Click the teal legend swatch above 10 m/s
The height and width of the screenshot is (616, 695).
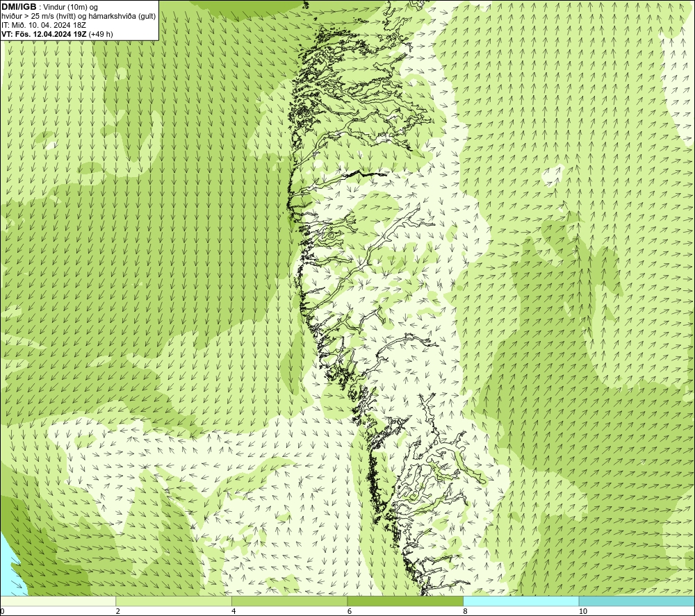[637, 601]
